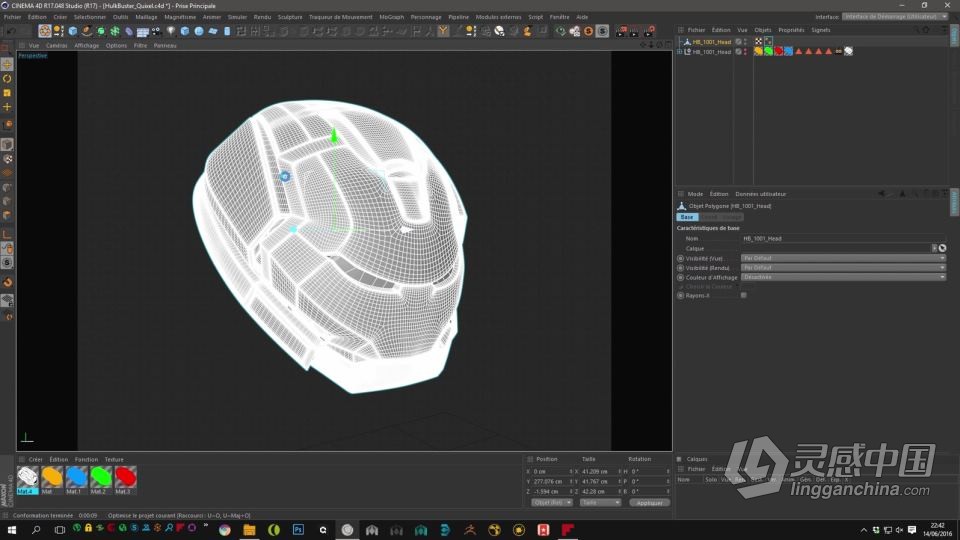The height and width of the screenshot is (540, 960).
Task: Open Données utilisateur in Attributes panel
Action: [x=760, y=194]
